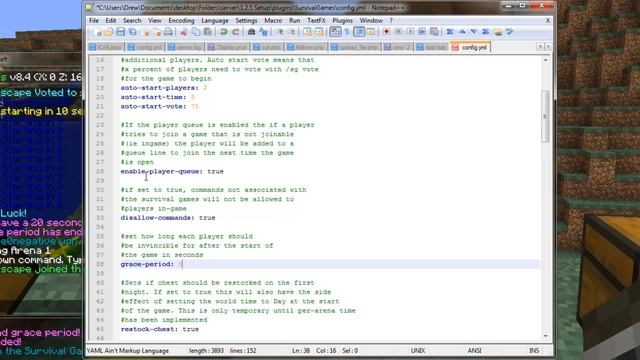
Task: Switch to the server.log tab
Action: pos(185,47)
